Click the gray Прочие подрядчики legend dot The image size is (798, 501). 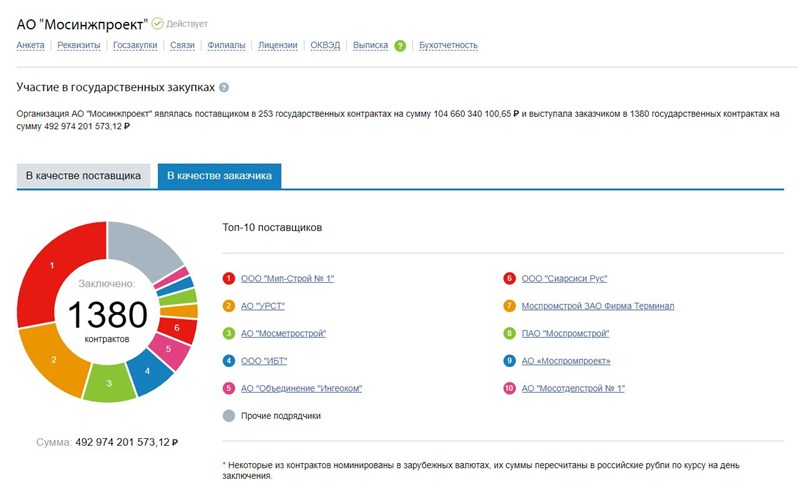(x=229, y=416)
